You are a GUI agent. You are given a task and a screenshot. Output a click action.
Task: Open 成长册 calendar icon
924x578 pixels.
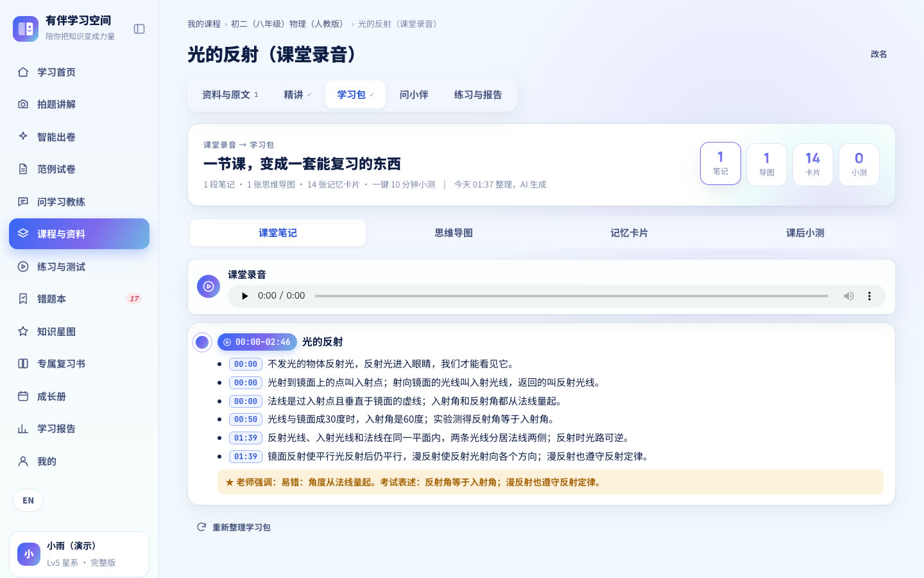[x=23, y=396]
